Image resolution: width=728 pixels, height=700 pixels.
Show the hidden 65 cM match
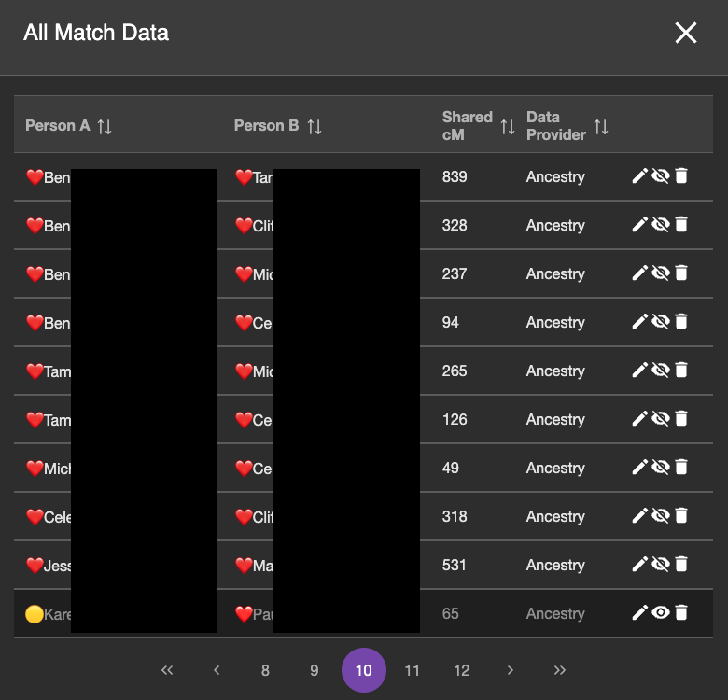coord(661,613)
